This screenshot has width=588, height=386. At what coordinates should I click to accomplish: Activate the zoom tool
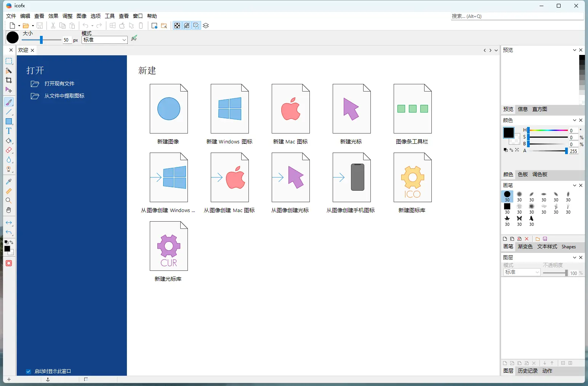(x=9, y=200)
